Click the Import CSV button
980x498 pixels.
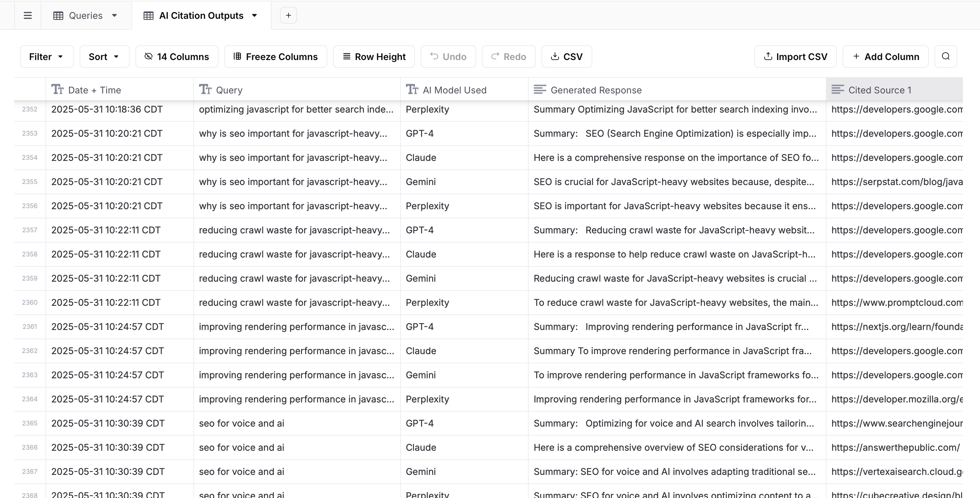[x=795, y=57]
